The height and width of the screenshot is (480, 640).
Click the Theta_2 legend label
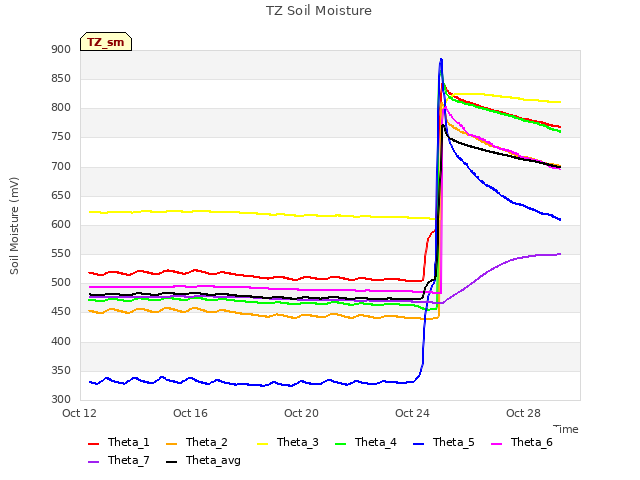[x=207, y=442]
